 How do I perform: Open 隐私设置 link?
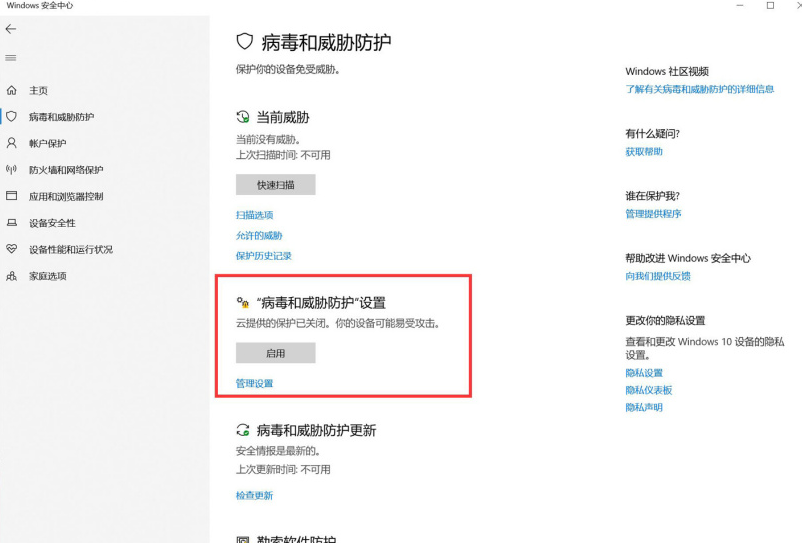[644, 373]
